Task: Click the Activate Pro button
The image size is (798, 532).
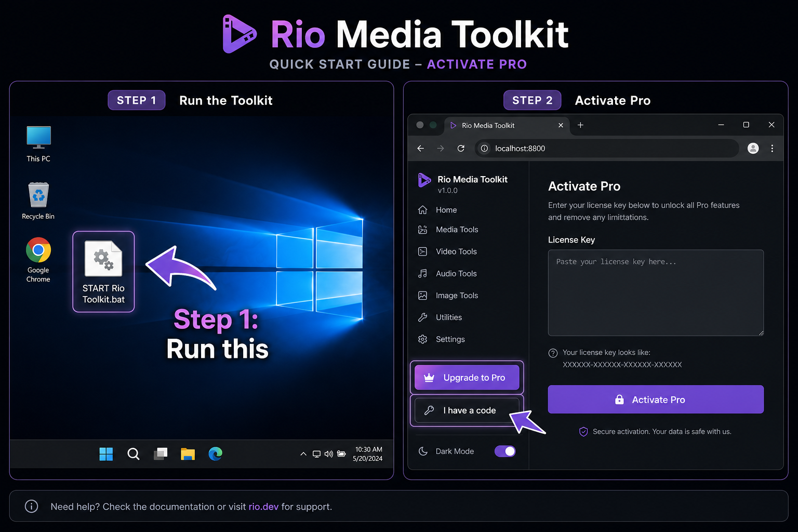Action: point(656,400)
